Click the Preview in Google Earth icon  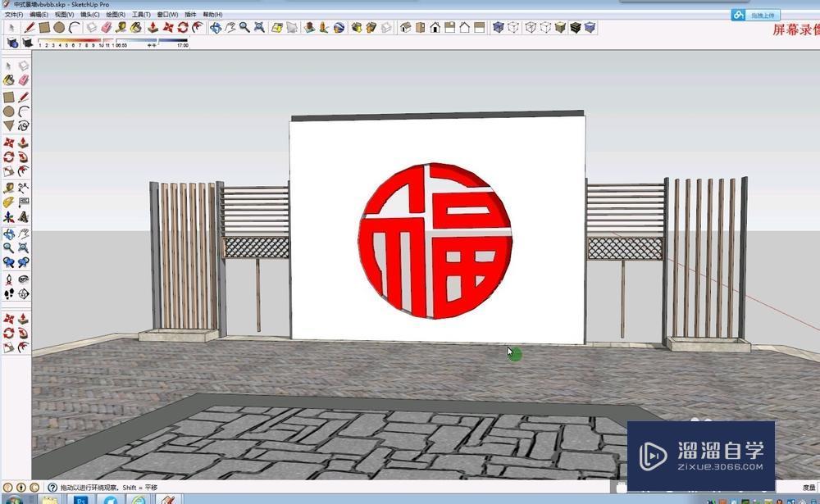[339, 27]
